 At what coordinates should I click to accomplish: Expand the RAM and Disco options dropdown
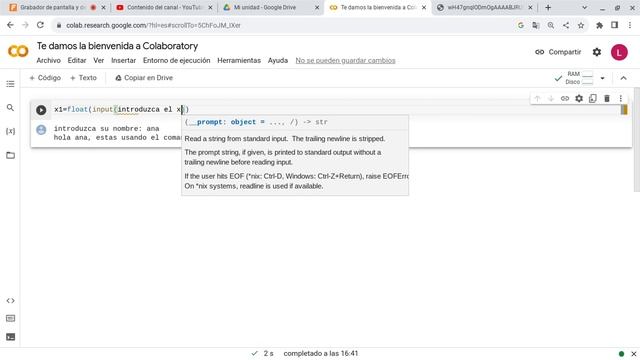point(602,78)
